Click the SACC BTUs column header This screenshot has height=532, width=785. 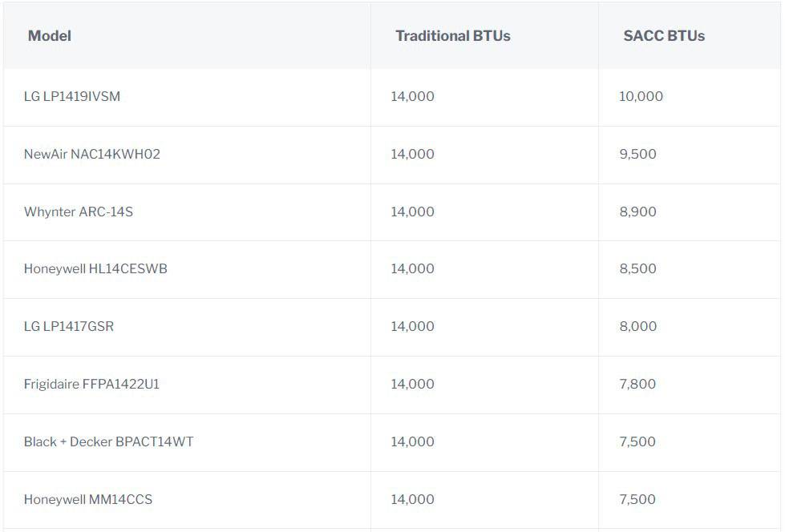tap(664, 36)
